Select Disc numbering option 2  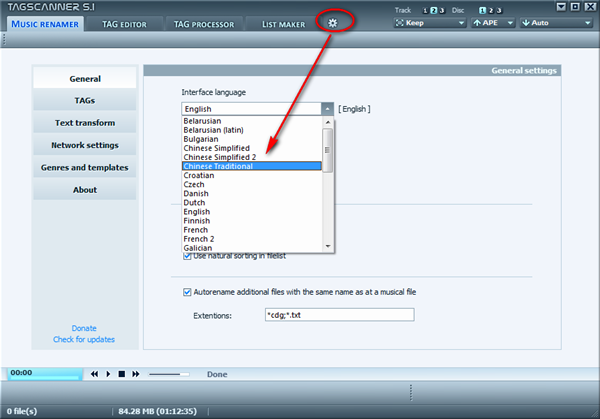click(491, 11)
